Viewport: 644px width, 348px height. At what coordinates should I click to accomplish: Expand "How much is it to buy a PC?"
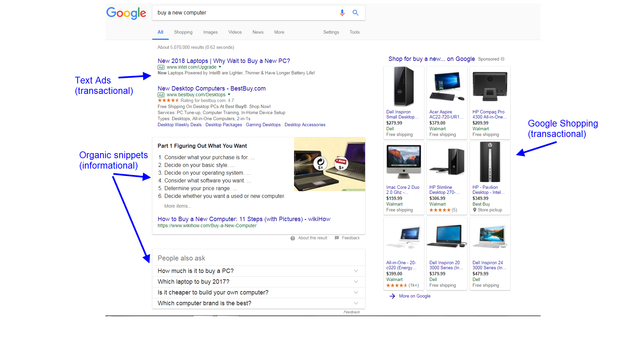coord(258,271)
